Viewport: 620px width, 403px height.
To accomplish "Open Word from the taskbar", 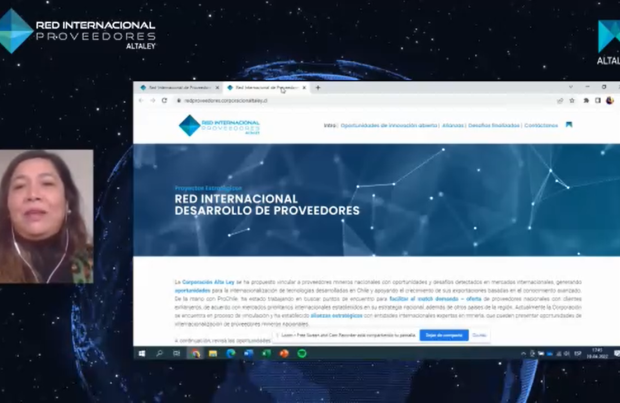I will coord(249,354).
